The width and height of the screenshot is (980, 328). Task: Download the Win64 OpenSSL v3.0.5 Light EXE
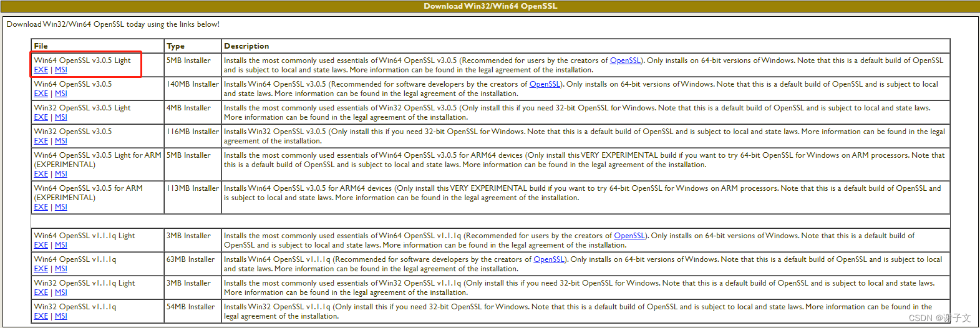(41, 70)
